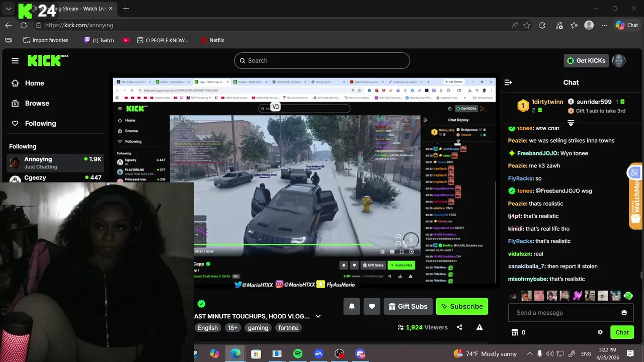Viewport: 644px width, 362px height.
Task: Click the Kick search field
Action: coord(322,61)
